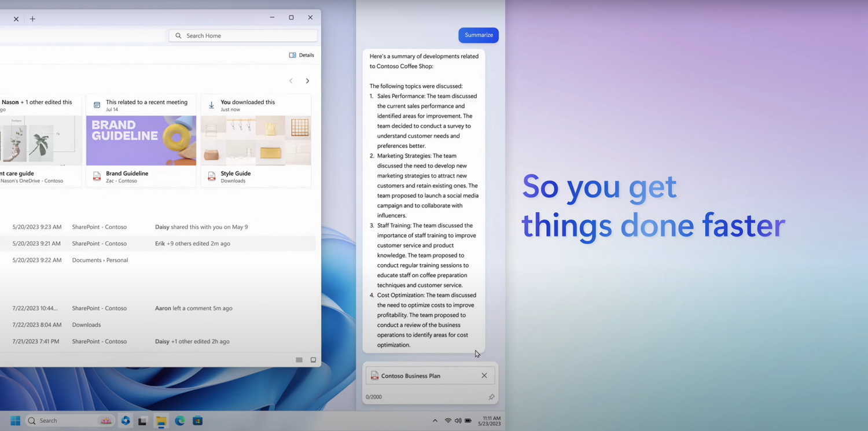This screenshot has width=868, height=431.
Task: Click the magnifier icon in Search Home
Action: pyautogui.click(x=178, y=36)
